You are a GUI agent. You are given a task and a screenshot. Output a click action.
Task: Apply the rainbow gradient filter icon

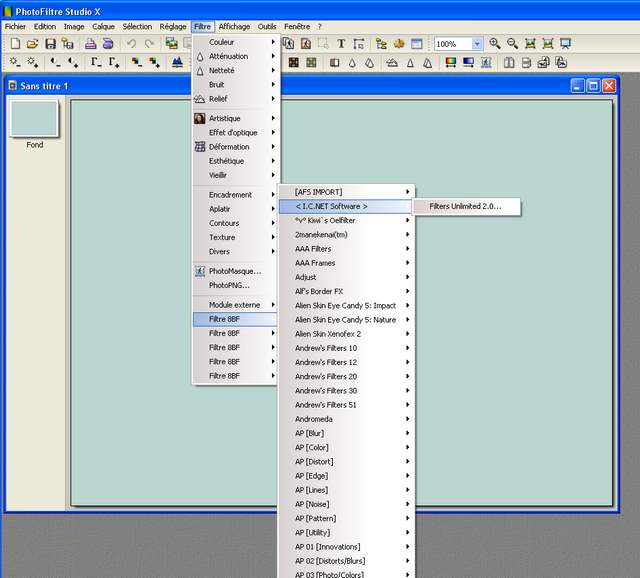[x=451, y=62]
